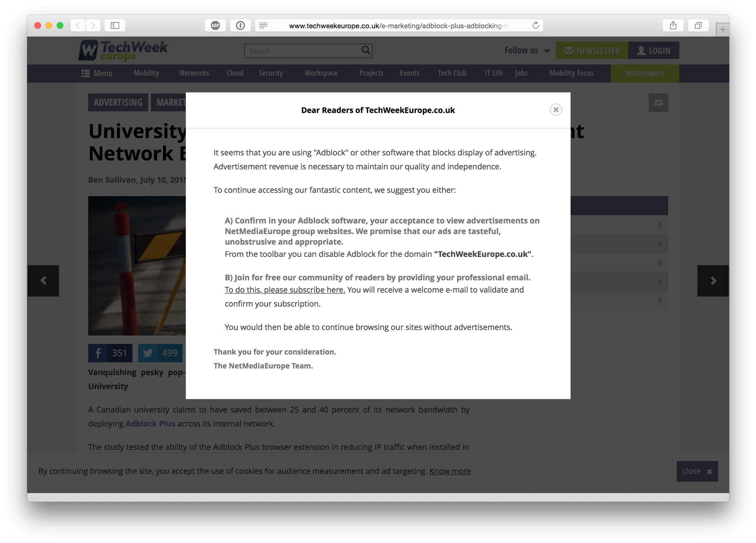756x543 pixels.
Task: Click the Know more link
Action: (x=450, y=471)
